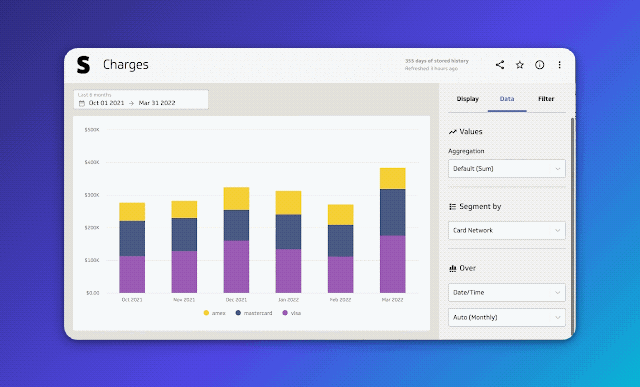Click the black S logo
The width and height of the screenshot is (640, 387).
coord(83,65)
